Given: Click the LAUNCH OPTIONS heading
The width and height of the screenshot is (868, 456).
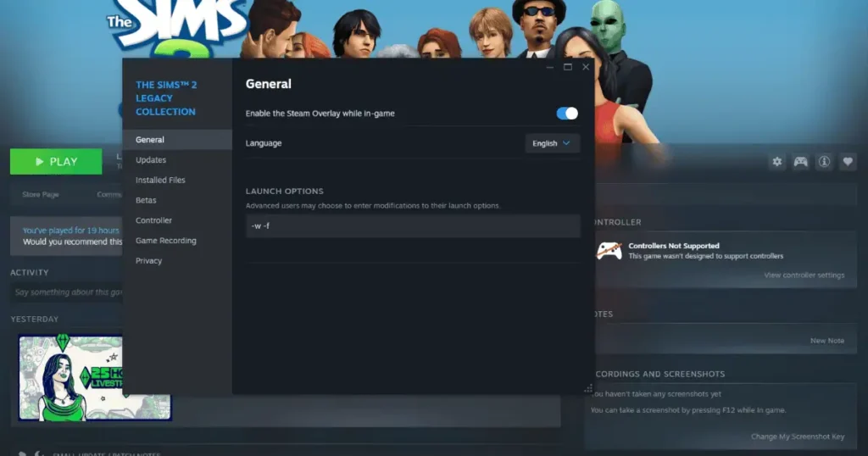Looking at the screenshot, I should point(285,191).
